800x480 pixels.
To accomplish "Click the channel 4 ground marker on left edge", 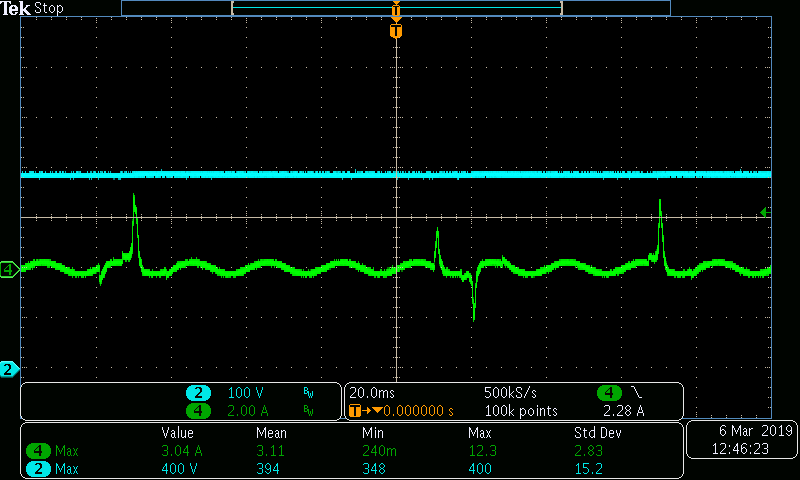I will 9,269.
